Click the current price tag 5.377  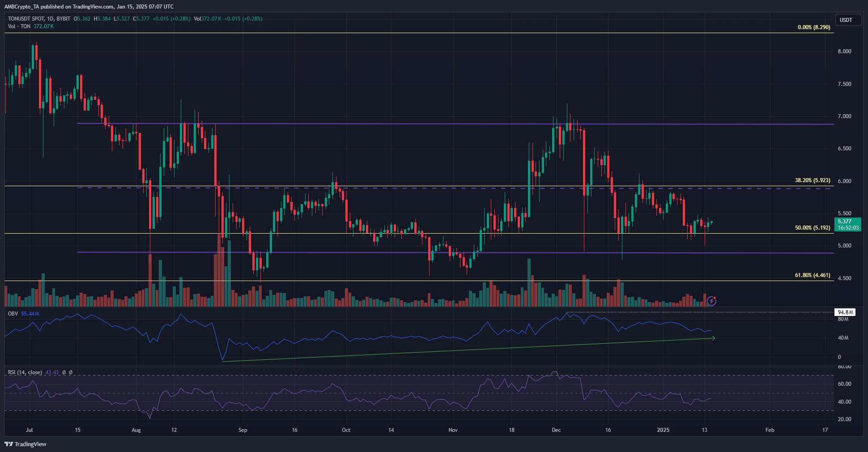tap(848, 224)
